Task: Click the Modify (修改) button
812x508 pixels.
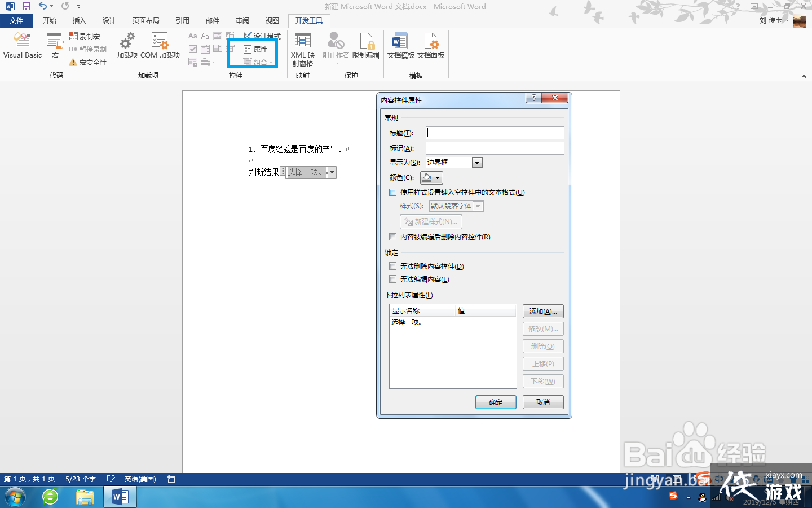Action: pos(543,329)
